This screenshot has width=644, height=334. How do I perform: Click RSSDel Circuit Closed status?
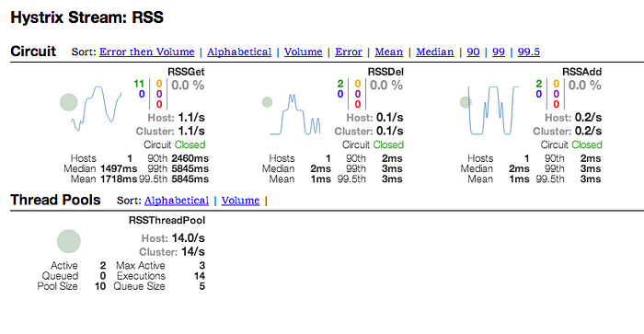tap(373, 144)
